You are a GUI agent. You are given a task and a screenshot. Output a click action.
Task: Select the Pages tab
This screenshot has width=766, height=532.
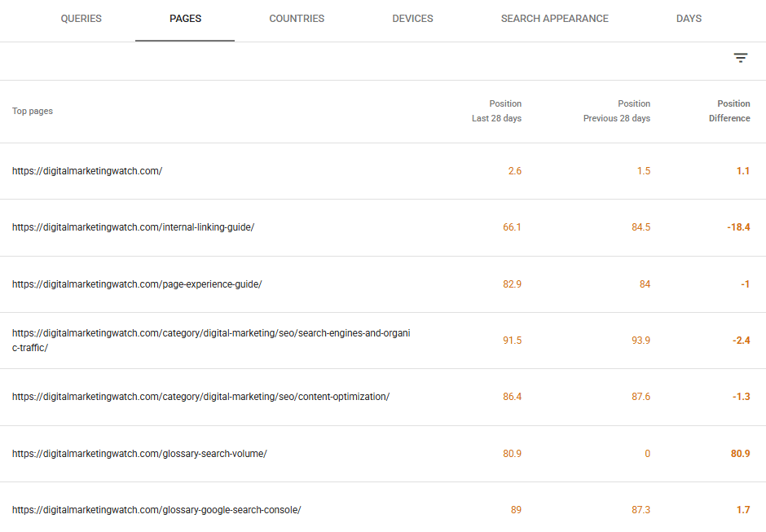point(185,19)
